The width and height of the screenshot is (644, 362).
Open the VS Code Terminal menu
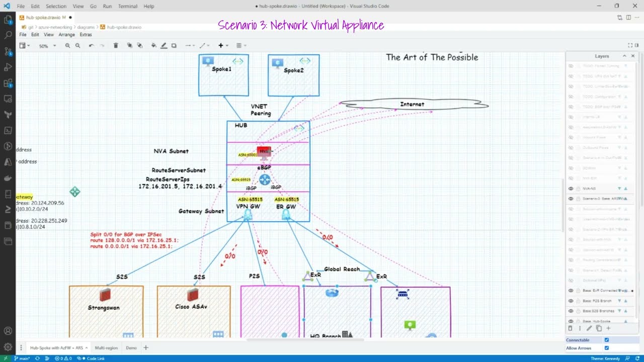(x=127, y=6)
